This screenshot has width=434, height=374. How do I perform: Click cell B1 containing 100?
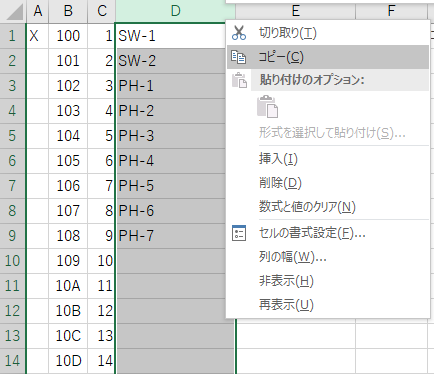(x=68, y=36)
